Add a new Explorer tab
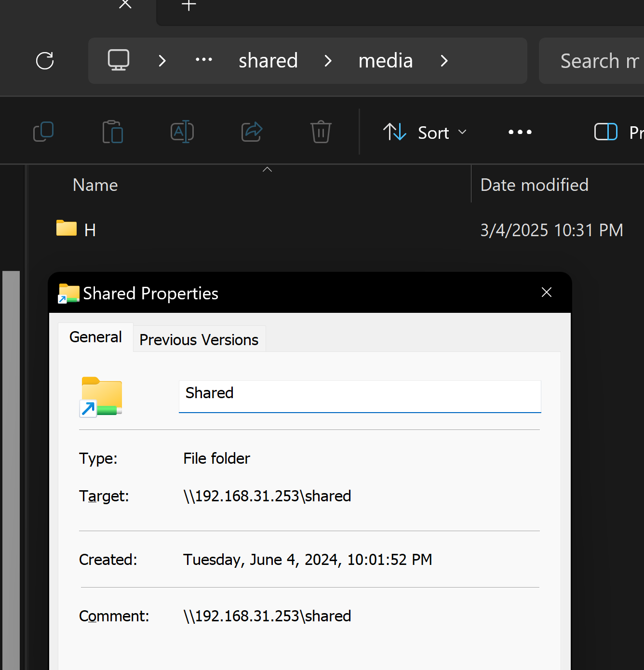Screen dimensions: 644x670 coord(189,5)
